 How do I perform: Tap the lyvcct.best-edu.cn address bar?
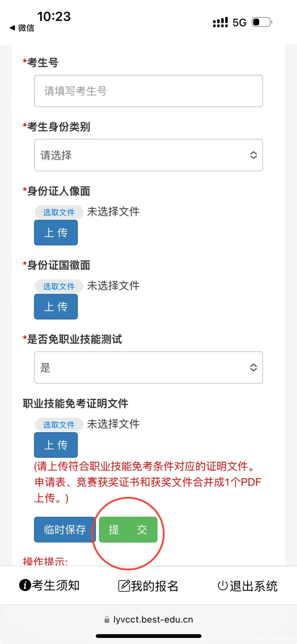coord(153,620)
